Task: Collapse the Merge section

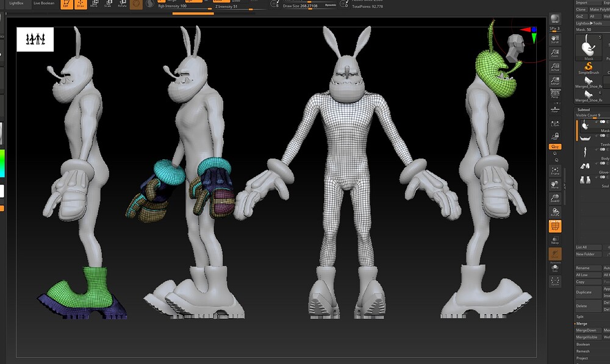Action: [x=581, y=324]
